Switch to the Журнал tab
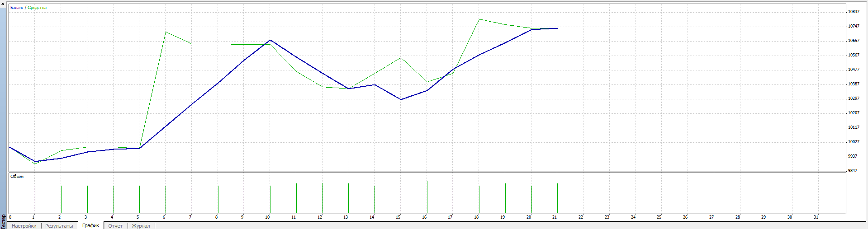 (141, 226)
